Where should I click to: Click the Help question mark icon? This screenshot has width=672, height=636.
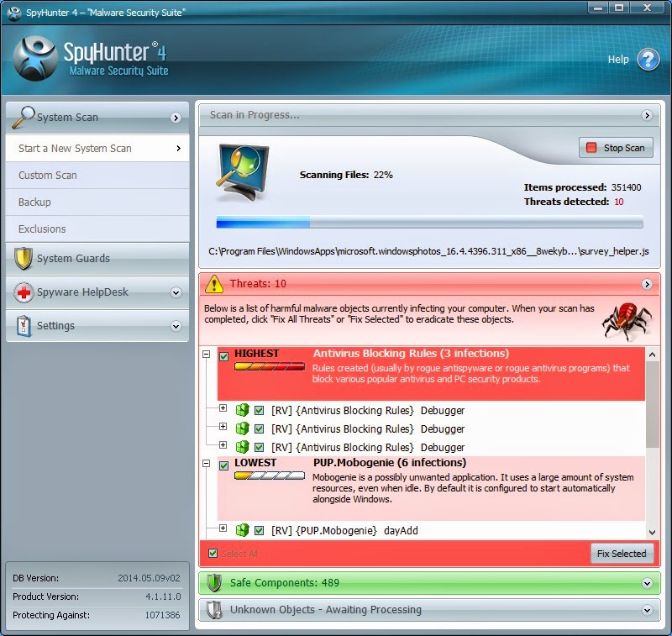point(648,60)
